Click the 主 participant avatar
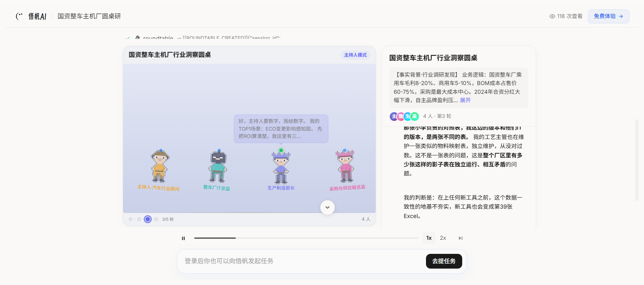Viewport: 644px width, 285px height. click(394, 116)
